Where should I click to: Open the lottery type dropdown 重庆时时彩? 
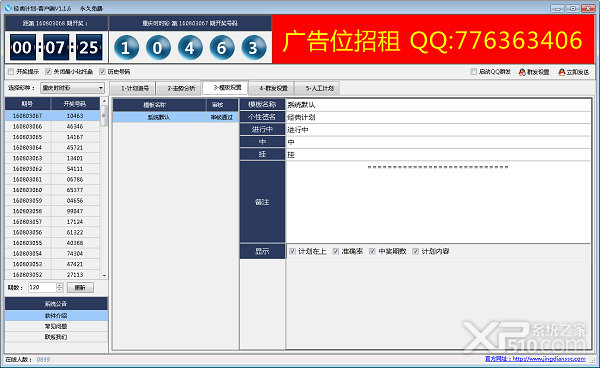point(72,88)
